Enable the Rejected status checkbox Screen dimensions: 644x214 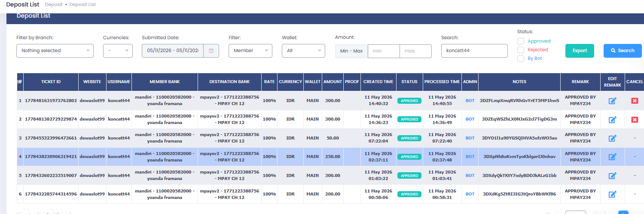(521, 50)
